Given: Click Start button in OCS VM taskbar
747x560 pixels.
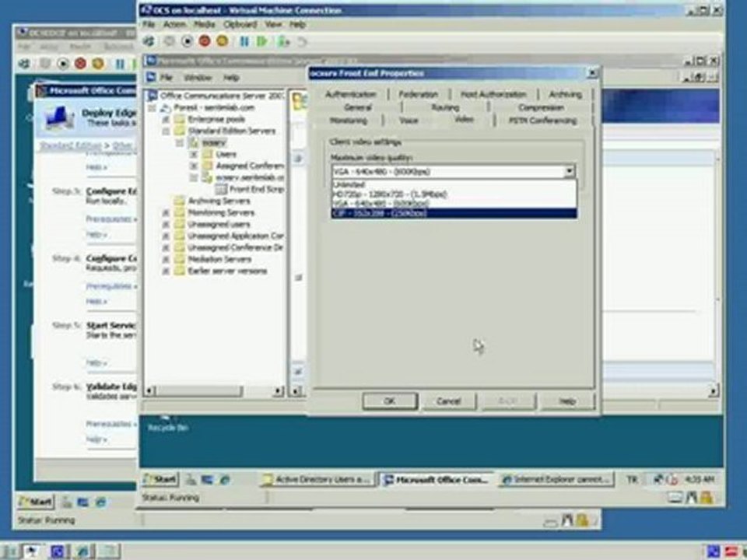Looking at the screenshot, I should click(x=160, y=480).
